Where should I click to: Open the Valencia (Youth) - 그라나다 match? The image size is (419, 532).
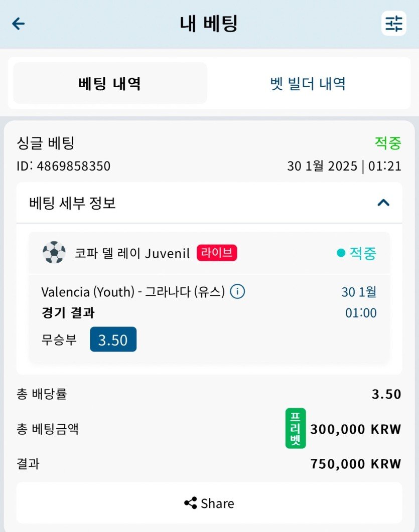point(132,291)
